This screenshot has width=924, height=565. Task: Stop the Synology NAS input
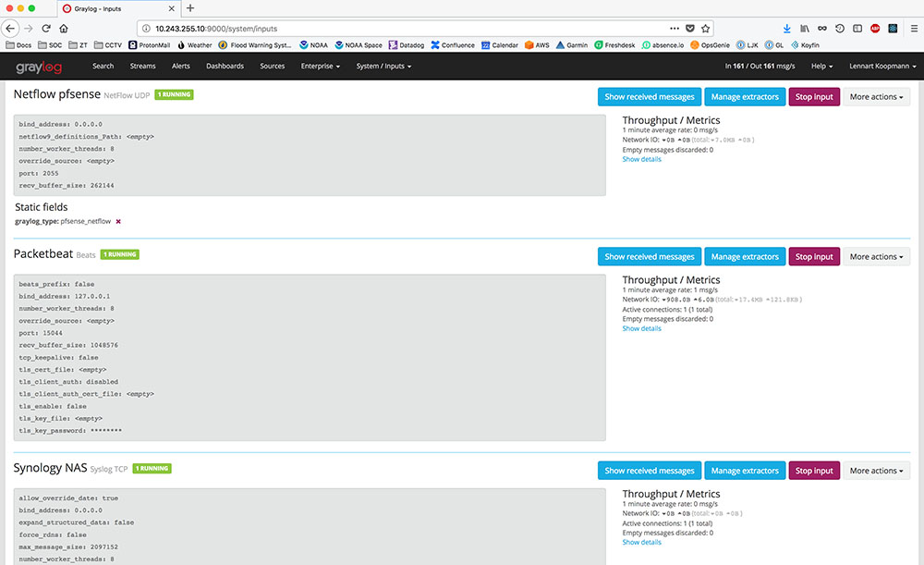point(814,471)
